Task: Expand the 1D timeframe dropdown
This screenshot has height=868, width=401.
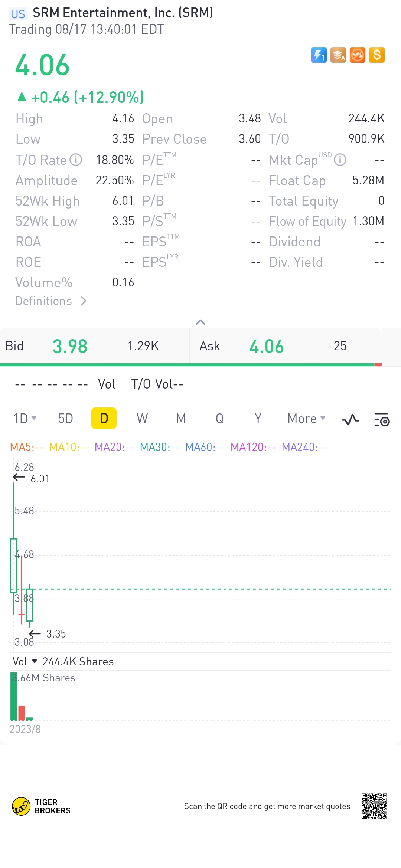Action: (x=25, y=419)
